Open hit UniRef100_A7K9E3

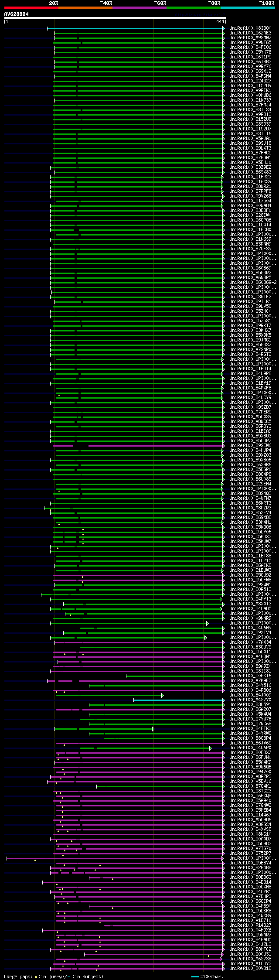coord(250,681)
